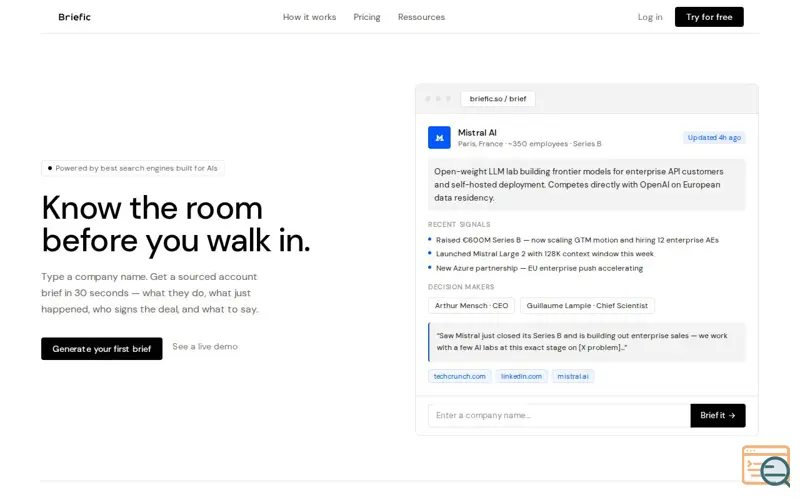The width and height of the screenshot is (800, 500).
Task: Click the Raised €600M Series B signal line
Action: [577, 240]
